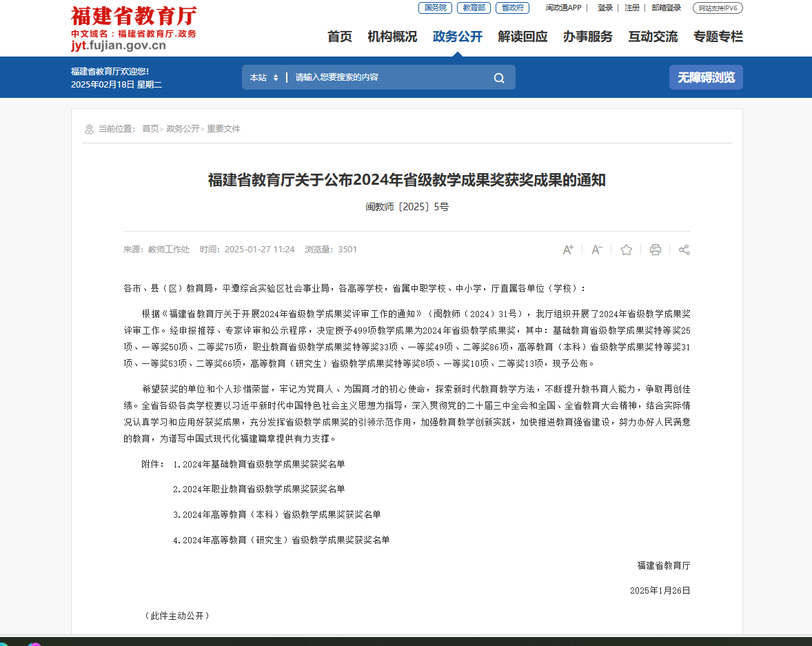Image resolution: width=812 pixels, height=646 pixels.
Task: Click the search input field
Action: 386,78
